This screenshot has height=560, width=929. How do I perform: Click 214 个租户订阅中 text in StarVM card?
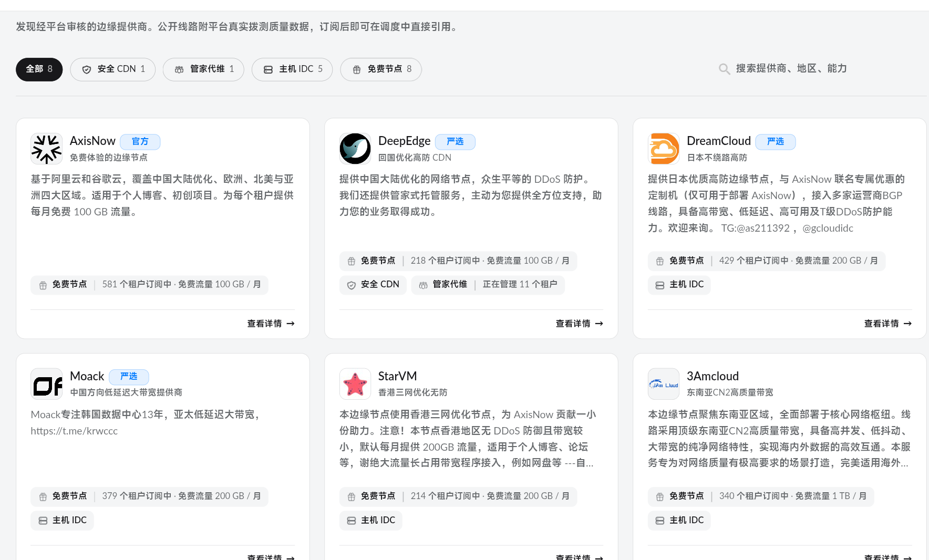[445, 496]
